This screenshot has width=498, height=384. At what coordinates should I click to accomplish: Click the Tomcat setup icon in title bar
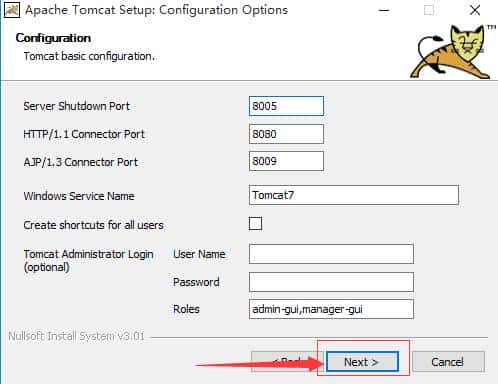(12, 10)
